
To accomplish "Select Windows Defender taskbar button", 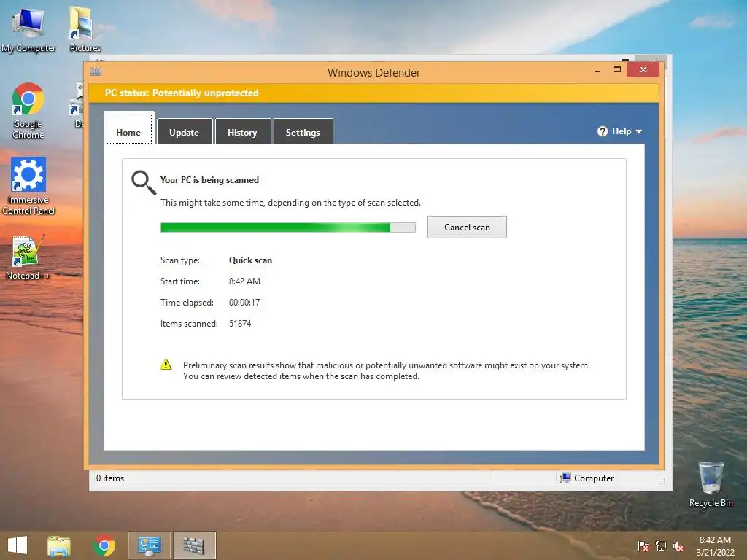I will click(194, 545).
